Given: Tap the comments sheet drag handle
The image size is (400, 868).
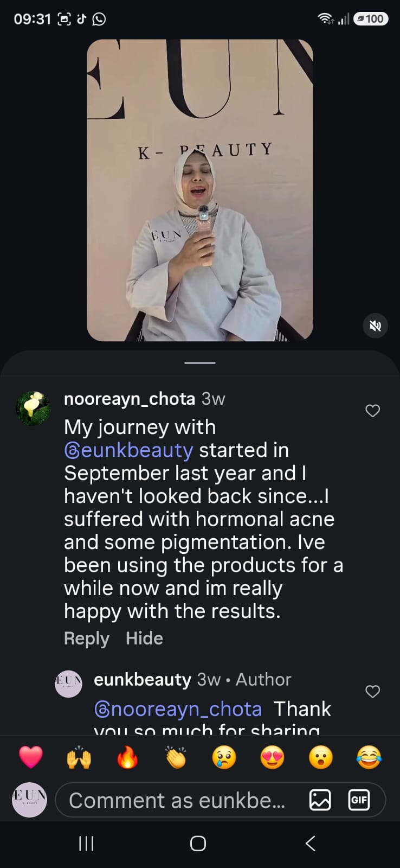Looking at the screenshot, I should click(200, 362).
